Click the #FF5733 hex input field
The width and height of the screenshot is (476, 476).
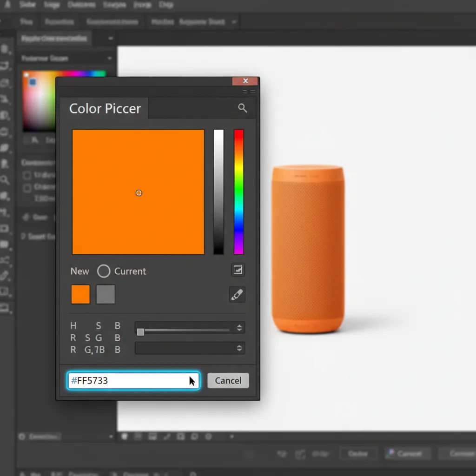[133, 380]
